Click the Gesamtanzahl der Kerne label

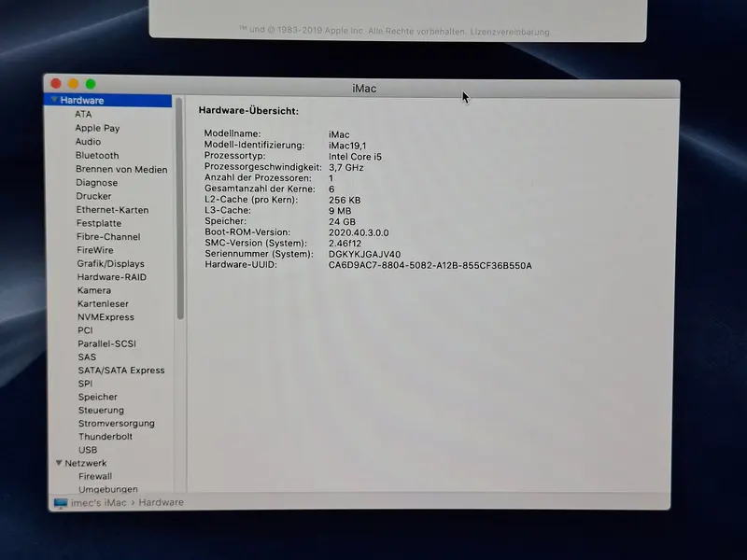tap(260, 189)
